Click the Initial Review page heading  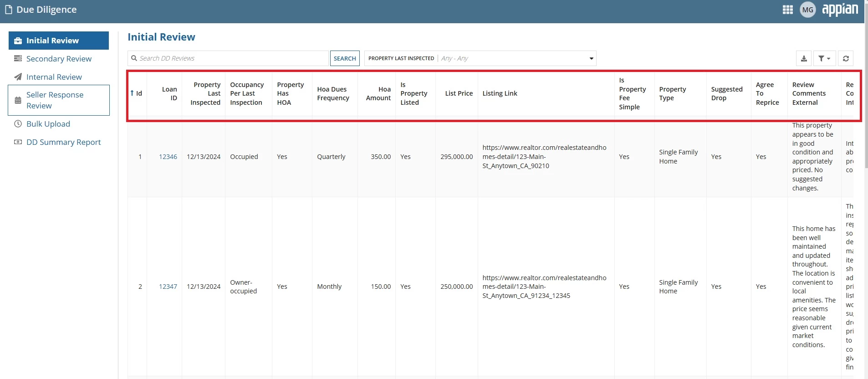click(161, 37)
